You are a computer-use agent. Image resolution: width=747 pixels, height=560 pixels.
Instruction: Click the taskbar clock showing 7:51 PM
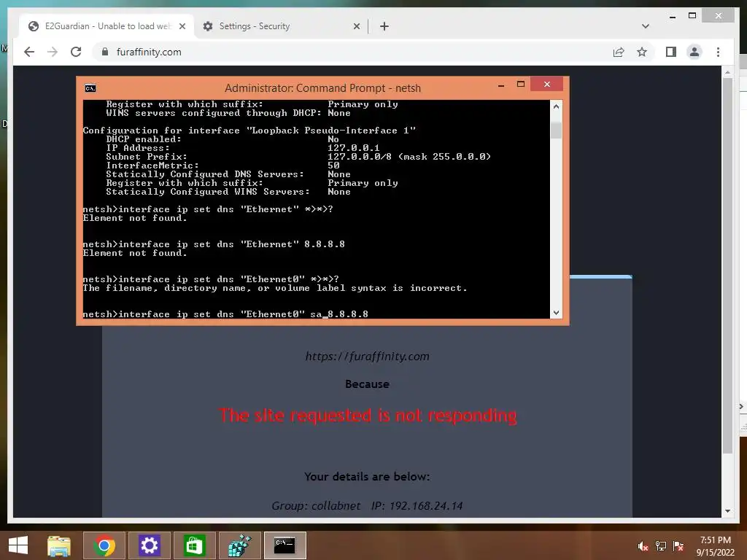coord(715,546)
